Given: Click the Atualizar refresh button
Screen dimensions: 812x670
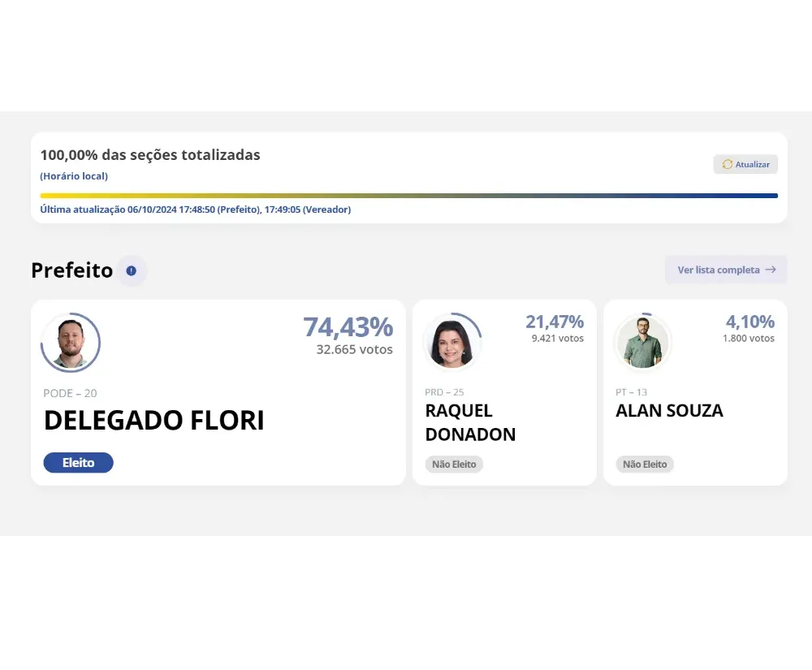Looking at the screenshot, I should (x=745, y=164).
